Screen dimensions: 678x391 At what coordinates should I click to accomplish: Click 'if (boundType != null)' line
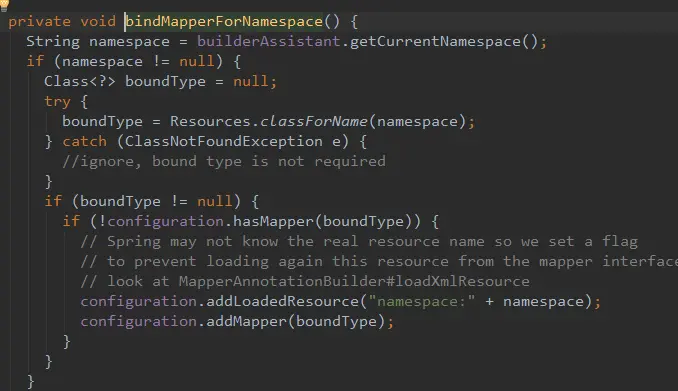pyautogui.click(x=151, y=201)
